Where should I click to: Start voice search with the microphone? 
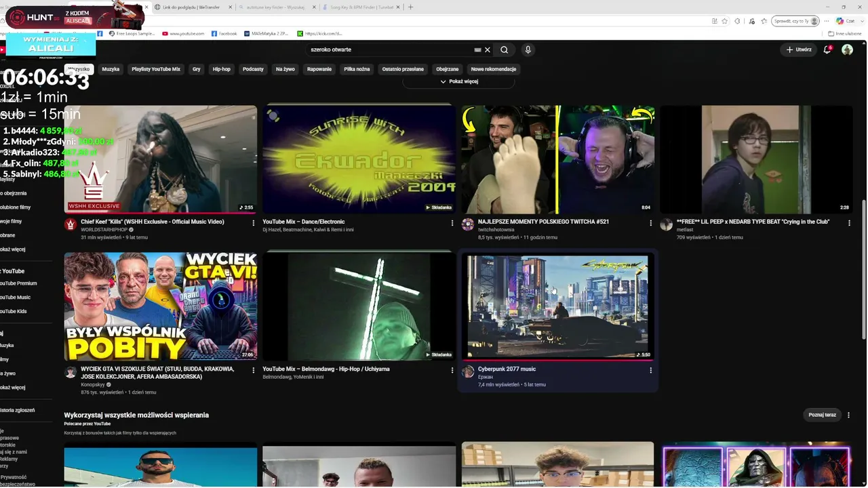coord(528,49)
